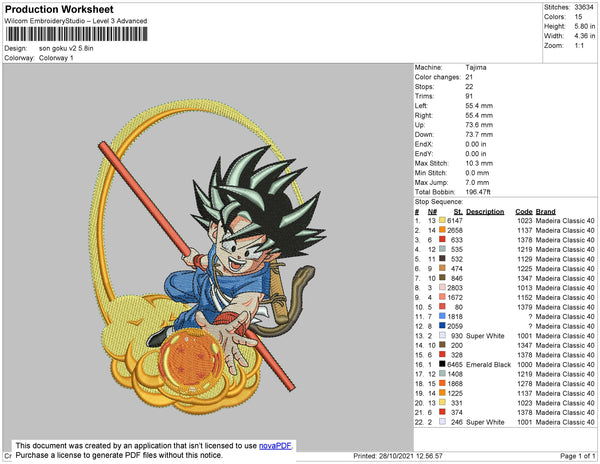
Task: Click the barcode under the worksheet title
Action: point(76,34)
